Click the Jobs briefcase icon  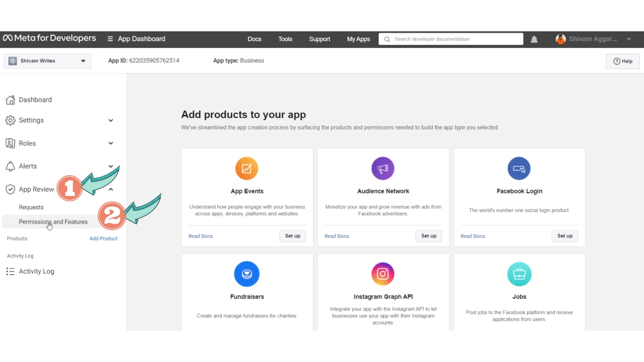519,274
